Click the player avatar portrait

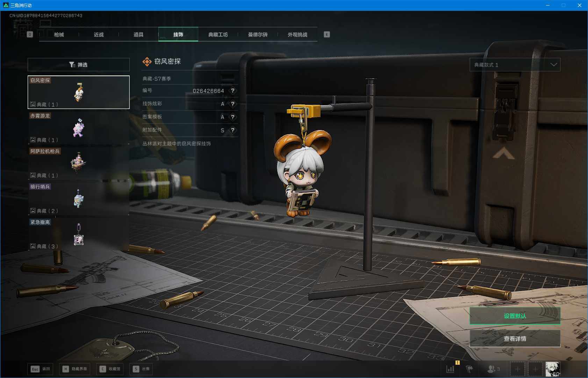point(553,369)
